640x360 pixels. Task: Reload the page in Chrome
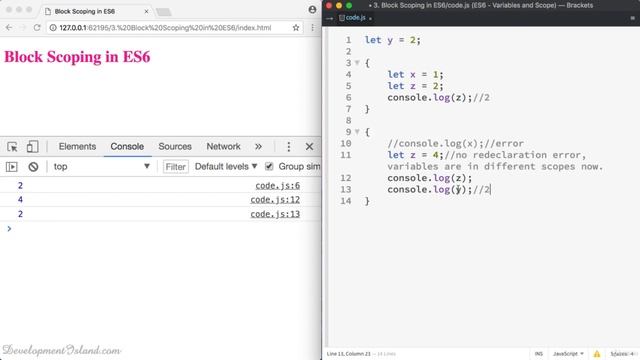(37, 27)
